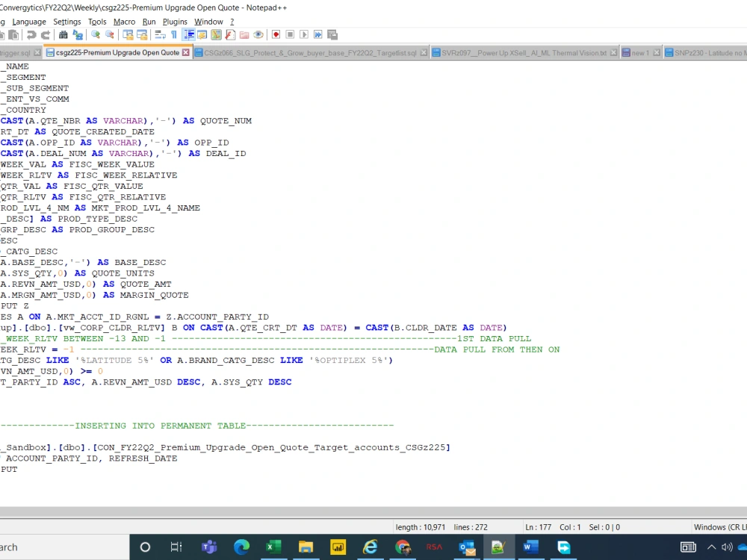The image size is (747, 560).
Task: Toggle the indent guide button
Action: pos(189,35)
